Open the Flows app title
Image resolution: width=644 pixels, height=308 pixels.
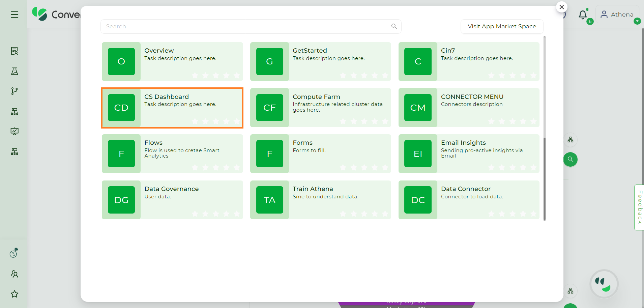[153, 143]
